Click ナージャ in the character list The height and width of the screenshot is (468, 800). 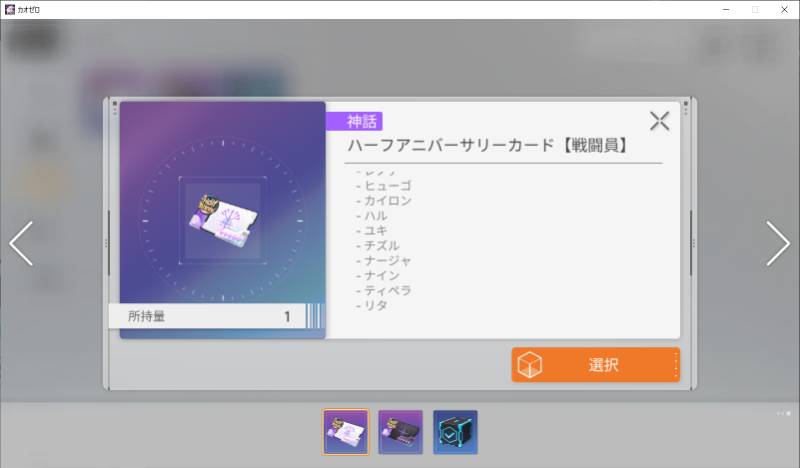coord(388,261)
